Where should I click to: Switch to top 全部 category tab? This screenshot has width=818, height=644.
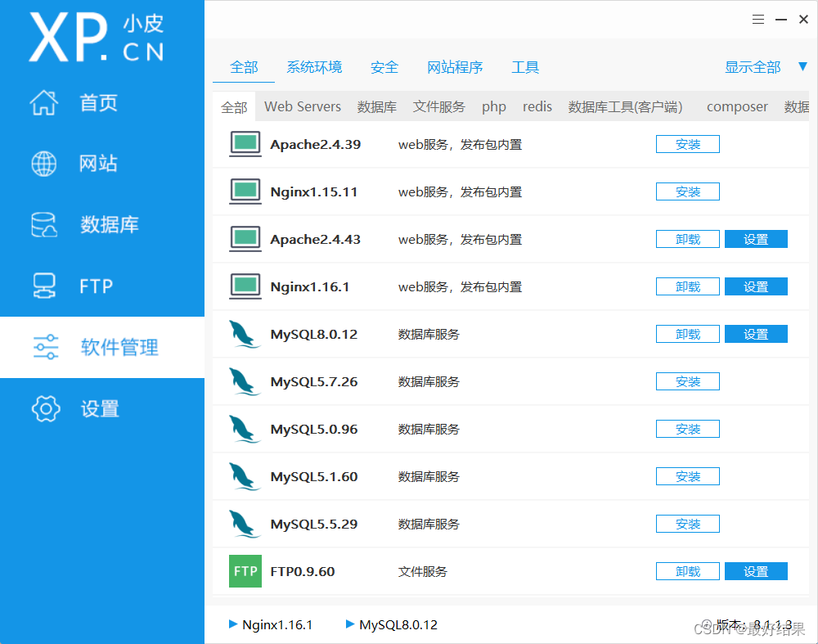[244, 67]
